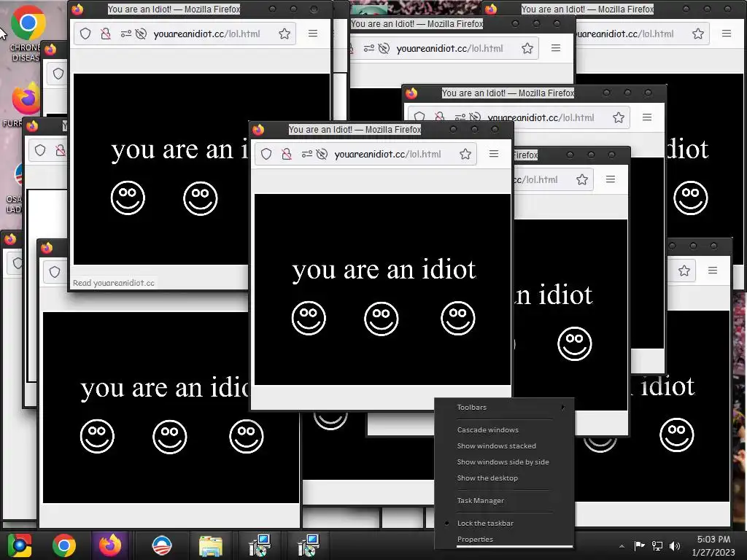Click Firefox taskbar button

109,545
